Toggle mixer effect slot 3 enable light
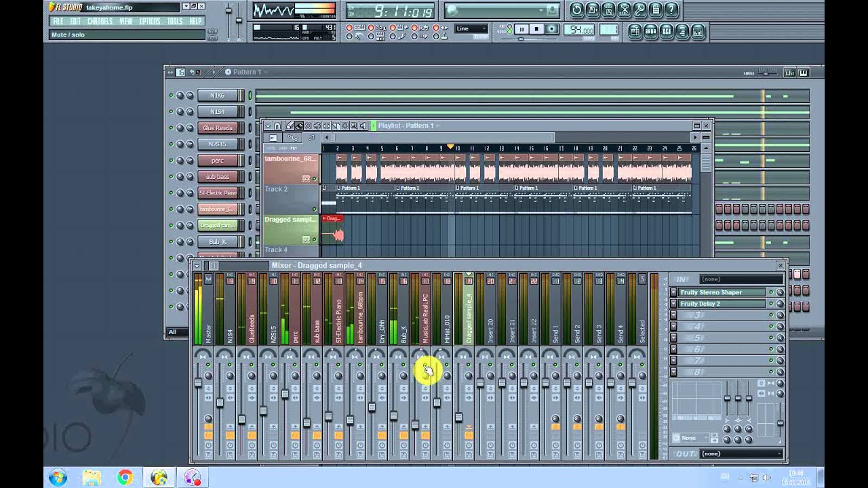Screen dimensions: 868x488 (x=771, y=315)
